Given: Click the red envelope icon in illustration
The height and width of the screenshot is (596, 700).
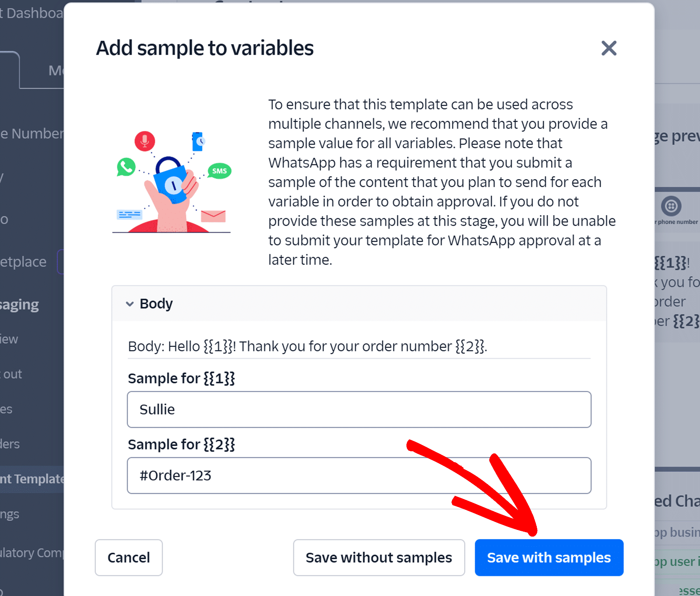Looking at the screenshot, I should click(x=213, y=216).
